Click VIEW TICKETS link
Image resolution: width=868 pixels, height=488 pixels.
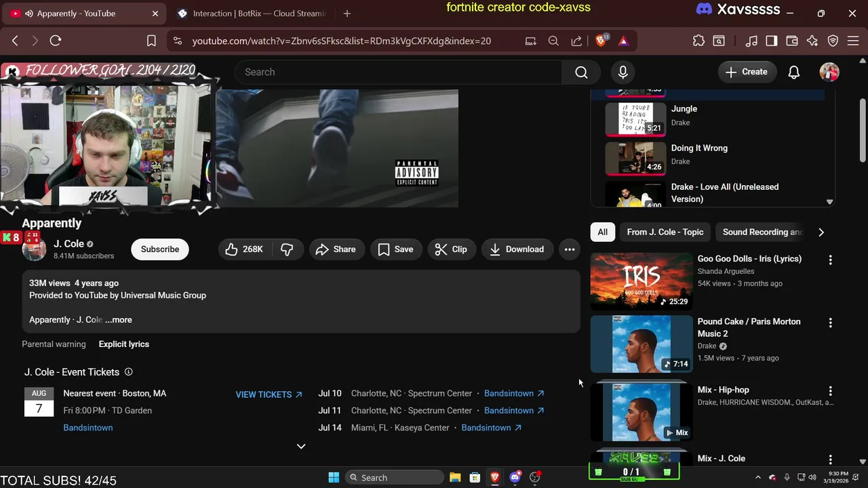pyautogui.click(x=269, y=394)
